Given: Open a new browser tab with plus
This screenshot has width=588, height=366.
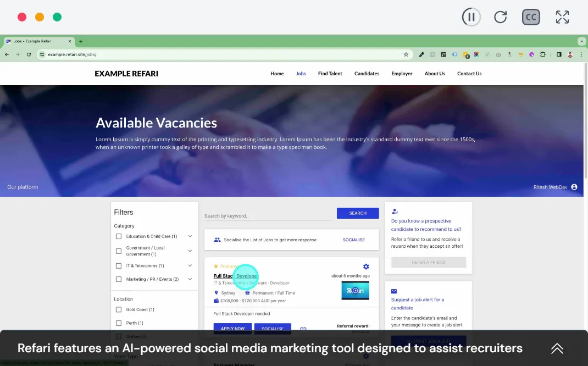Looking at the screenshot, I should click(81, 41).
